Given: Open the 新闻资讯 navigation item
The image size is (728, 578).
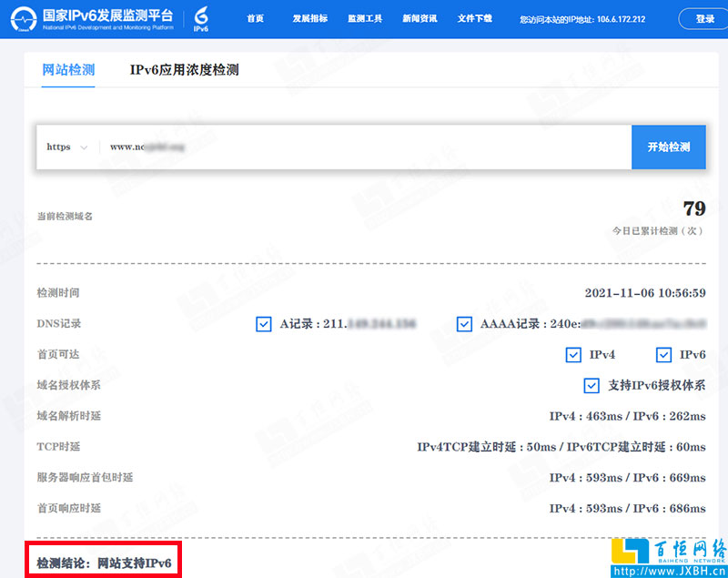Looking at the screenshot, I should click(x=420, y=17).
